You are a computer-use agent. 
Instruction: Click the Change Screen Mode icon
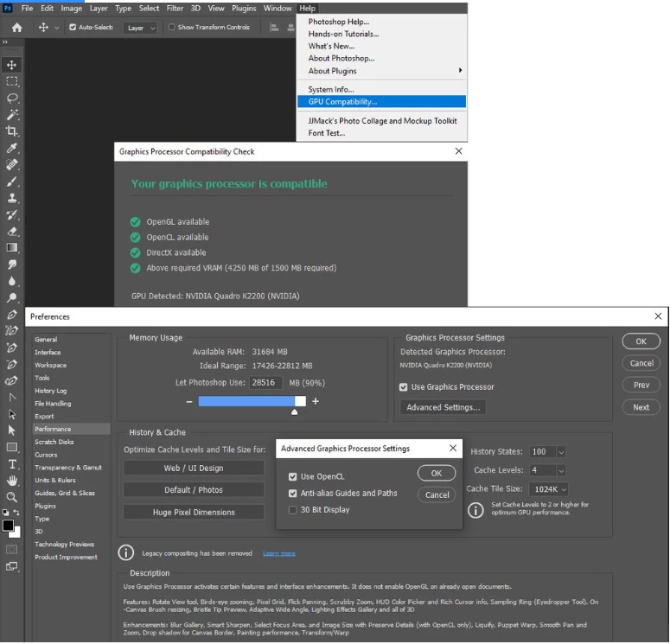point(11,567)
